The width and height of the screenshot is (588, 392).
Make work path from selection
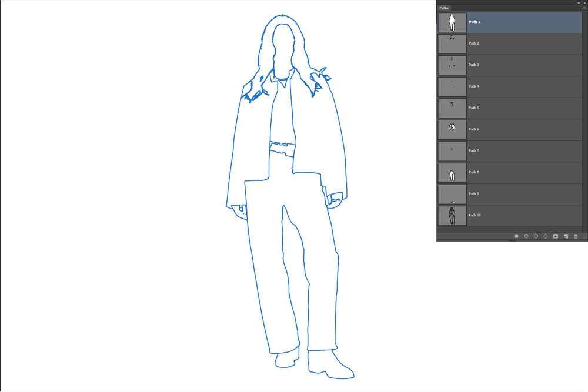click(x=546, y=236)
